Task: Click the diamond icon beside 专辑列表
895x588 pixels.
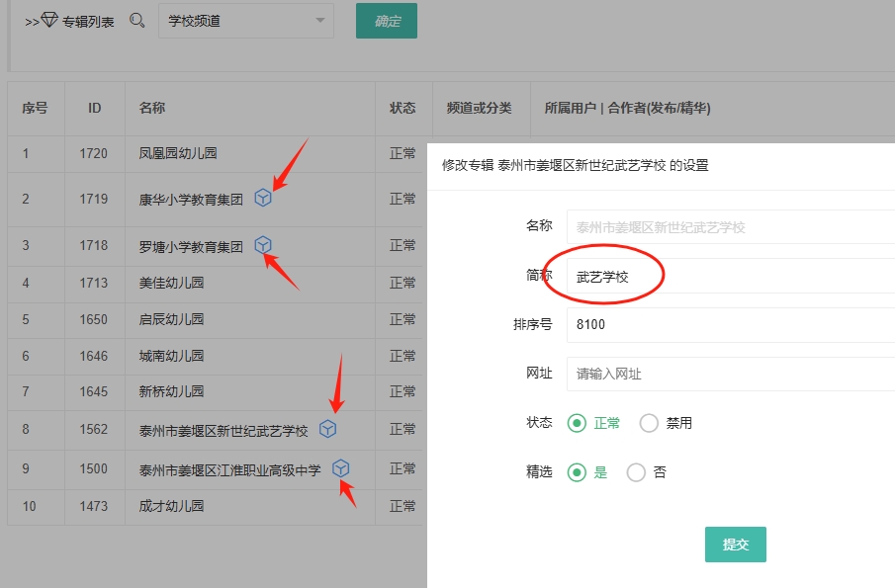Action: (x=49, y=20)
